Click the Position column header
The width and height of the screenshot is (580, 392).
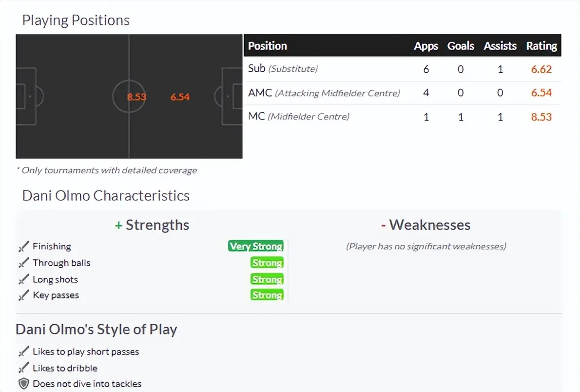click(267, 46)
